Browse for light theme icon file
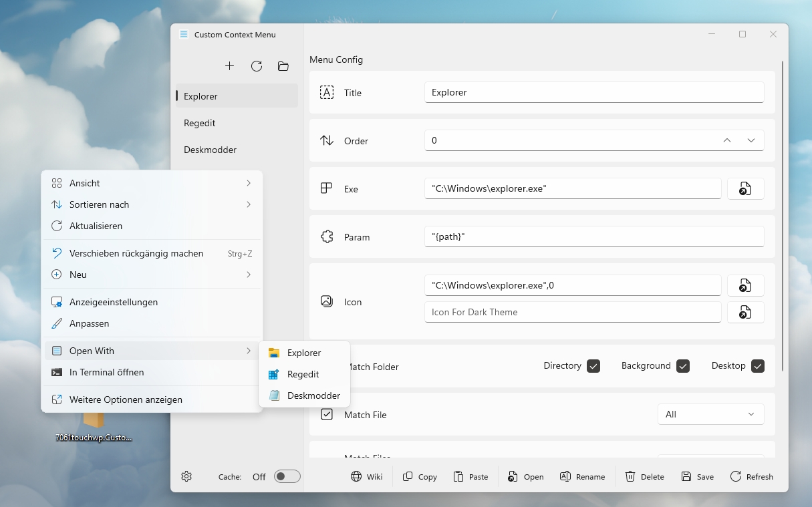The width and height of the screenshot is (812, 507). 745,286
